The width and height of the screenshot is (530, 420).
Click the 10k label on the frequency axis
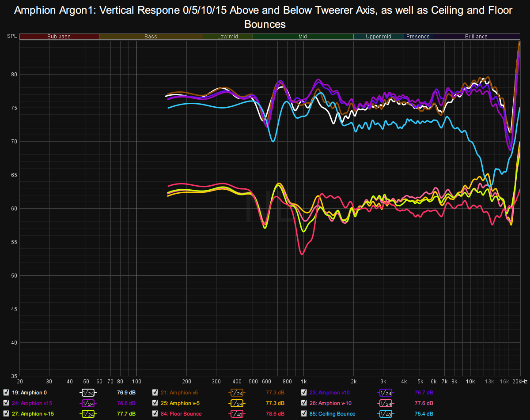point(470,381)
